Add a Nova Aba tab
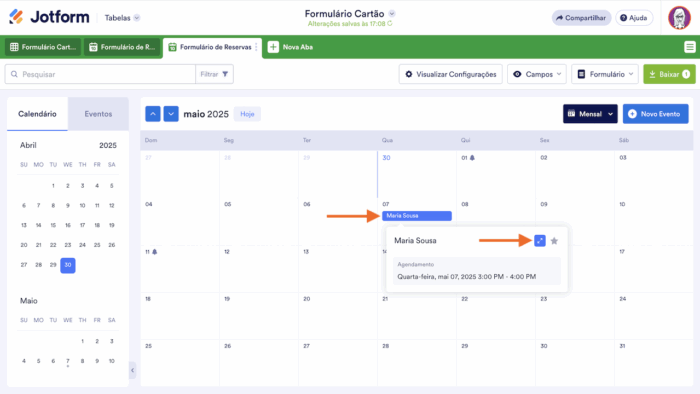The width and height of the screenshot is (700, 394). coord(291,47)
